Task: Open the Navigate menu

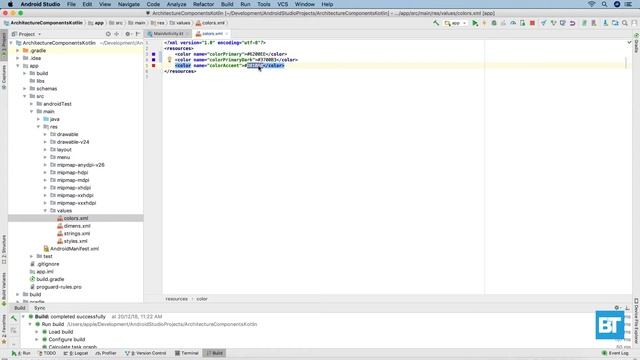Action: pos(129,4)
